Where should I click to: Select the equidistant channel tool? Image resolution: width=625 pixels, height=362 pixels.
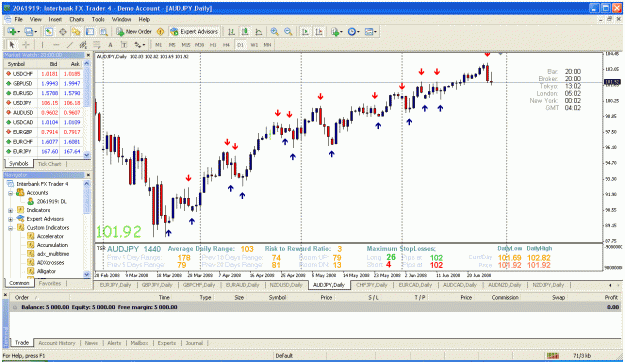83,45
